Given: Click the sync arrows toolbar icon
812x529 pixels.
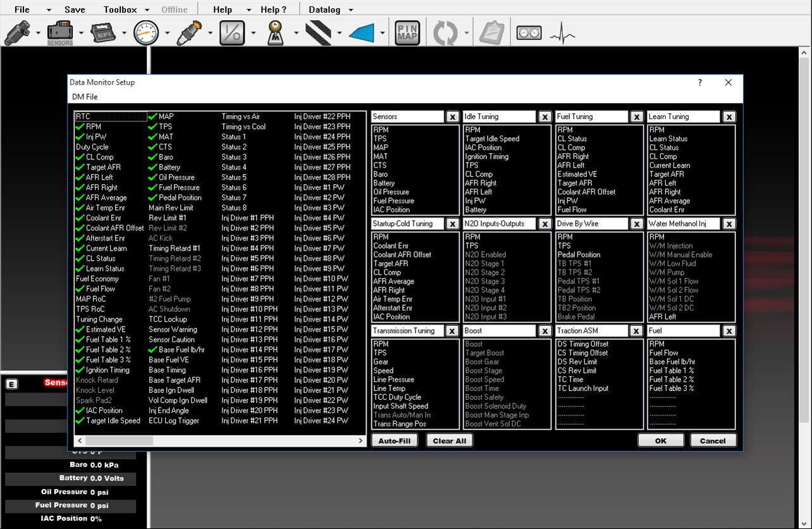Looking at the screenshot, I should (445, 33).
